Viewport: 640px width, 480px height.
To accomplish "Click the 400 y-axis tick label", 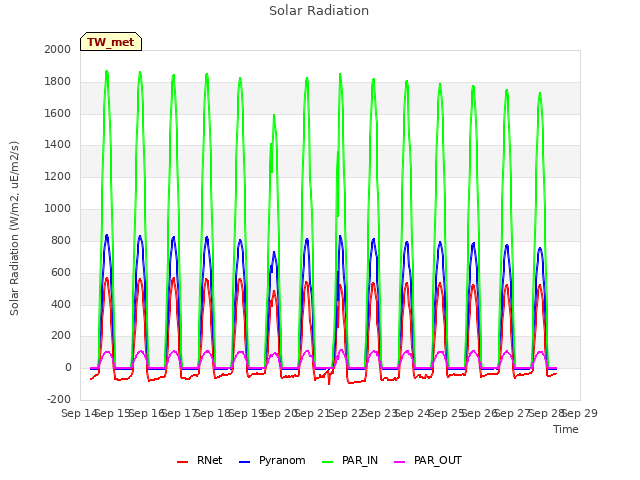I will [61, 304].
